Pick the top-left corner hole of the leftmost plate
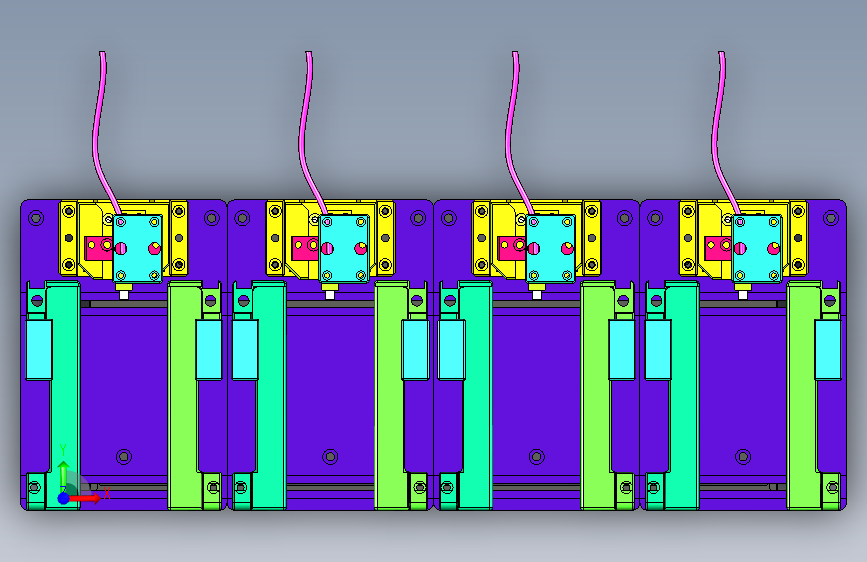The width and height of the screenshot is (867, 562). [36, 218]
